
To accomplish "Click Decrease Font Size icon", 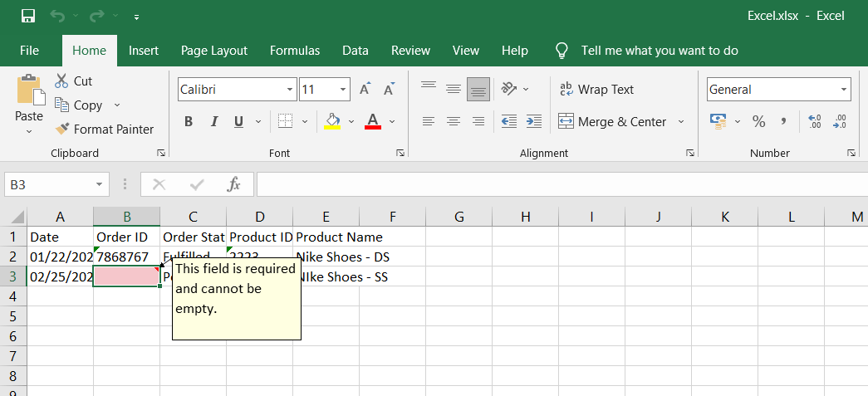I will coord(390,89).
